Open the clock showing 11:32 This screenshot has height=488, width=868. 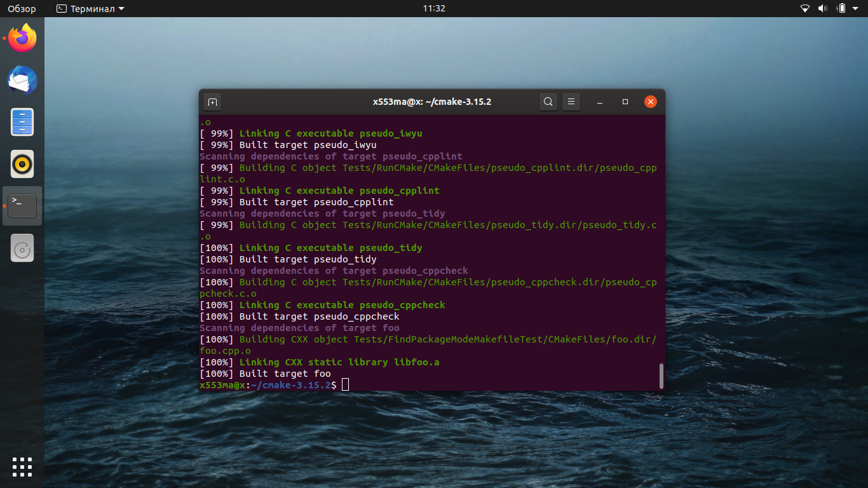click(x=434, y=8)
